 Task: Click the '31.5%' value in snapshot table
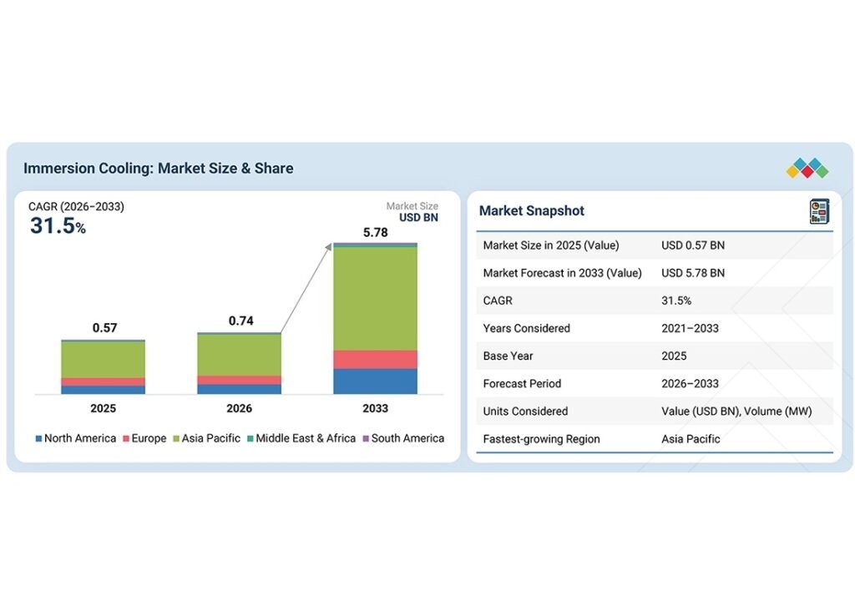[676, 301]
